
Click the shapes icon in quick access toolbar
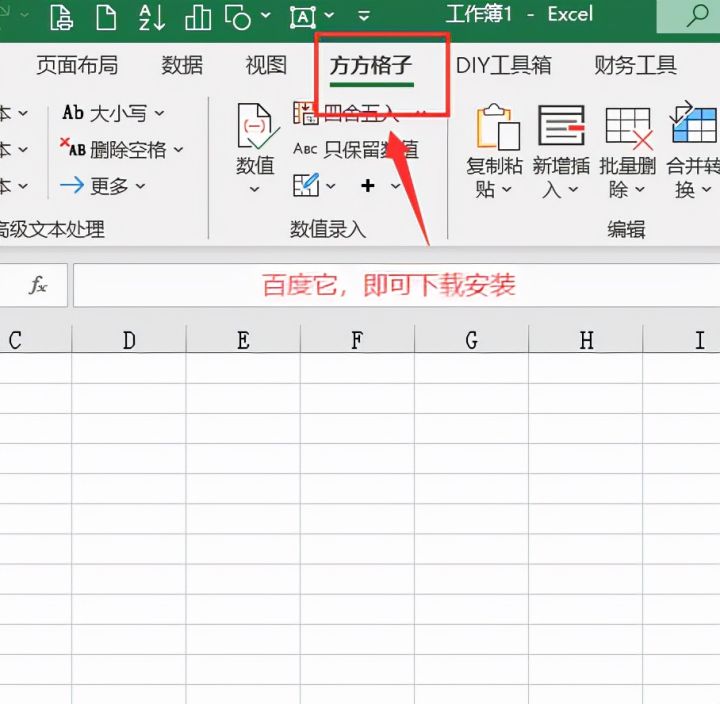click(x=237, y=17)
